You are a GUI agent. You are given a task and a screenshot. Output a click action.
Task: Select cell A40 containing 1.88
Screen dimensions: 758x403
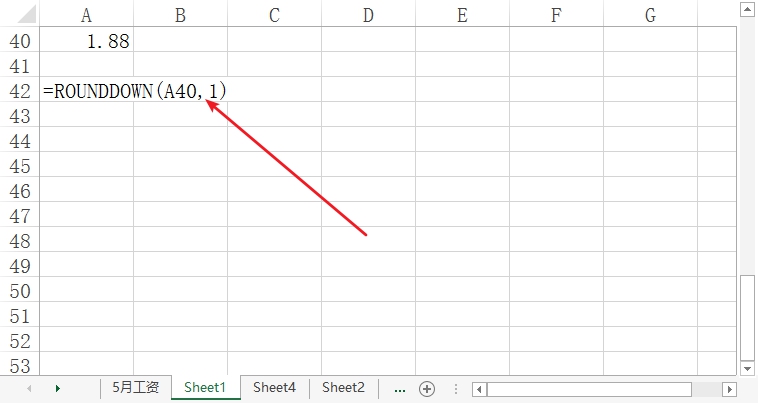click(x=87, y=41)
